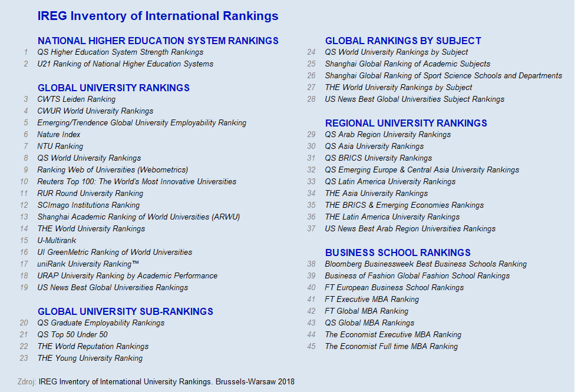Select QS Graduate Employability Rankings
This screenshot has width=588, height=392.
click(x=101, y=323)
